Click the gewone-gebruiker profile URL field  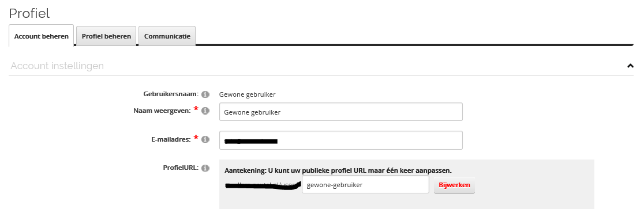(x=365, y=185)
